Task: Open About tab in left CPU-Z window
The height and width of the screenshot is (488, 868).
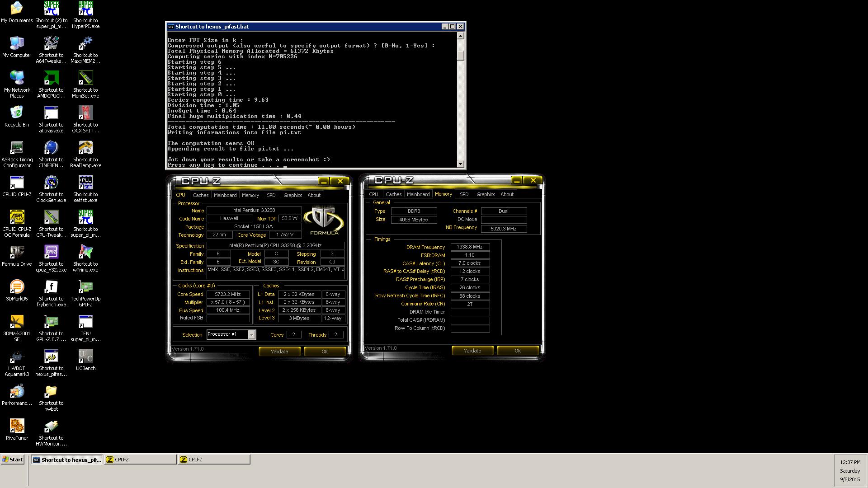Action: pos(314,195)
